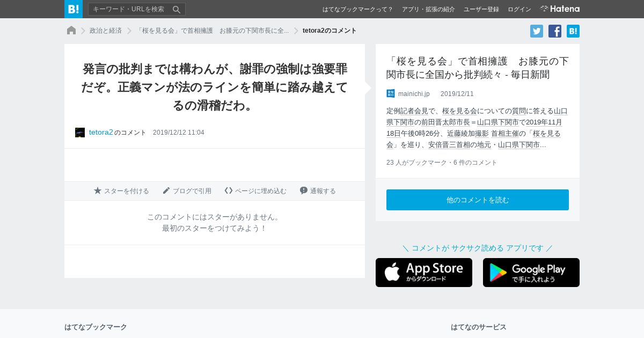Screen dimensions: 644x338
Task: Quote comment with ブログで引用
Action: pyautogui.click(x=187, y=191)
